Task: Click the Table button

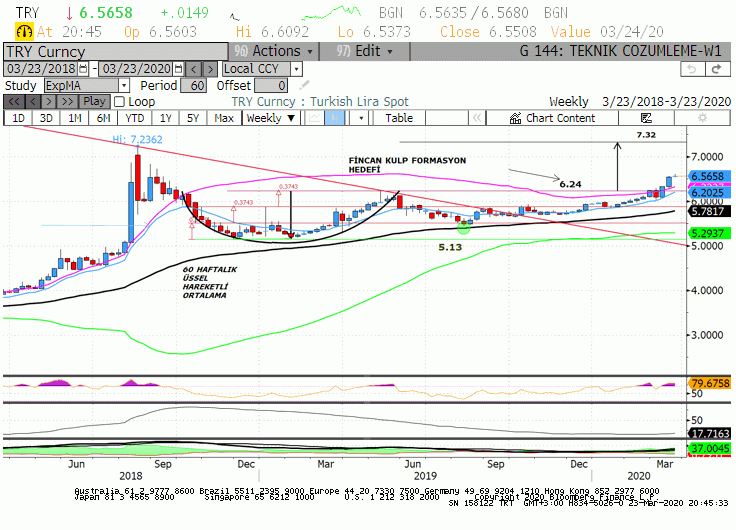Action: coord(399,118)
